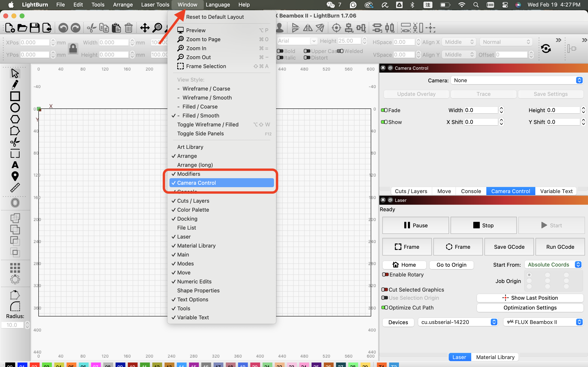Open Start From Absolute Coords dropdown
The image size is (588, 367).
point(553,265)
